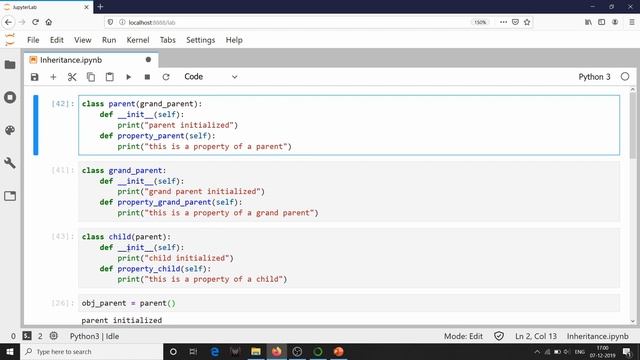The height and width of the screenshot is (360, 640).
Task: Open the Run menu
Action: point(109,40)
